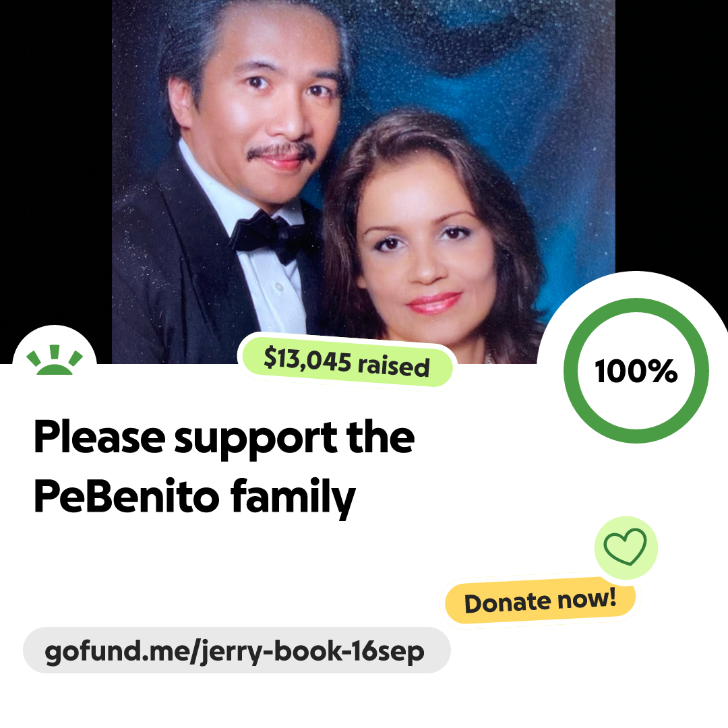This screenshot has width=728, height=728.
Task: Click the light green circle behind heart
Action: 626,548
